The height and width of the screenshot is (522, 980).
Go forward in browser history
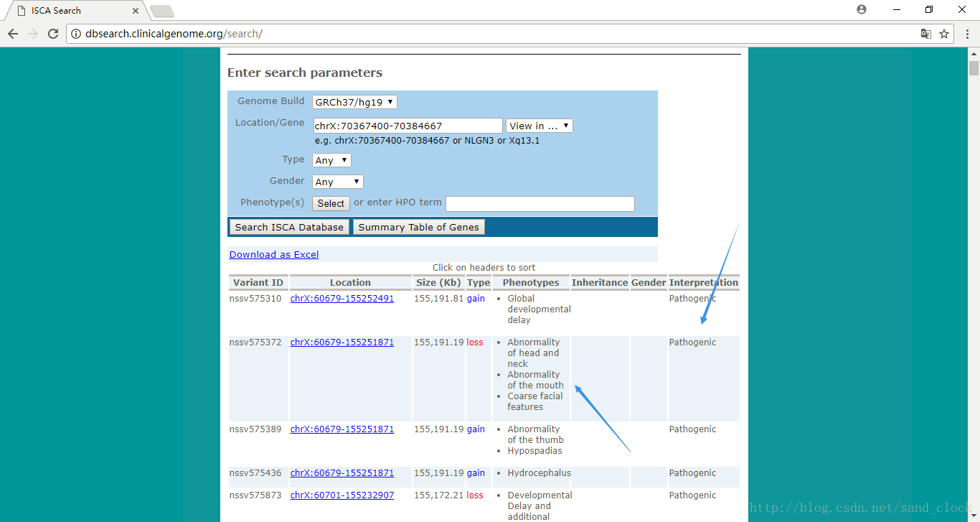click(x=33, y=34)
